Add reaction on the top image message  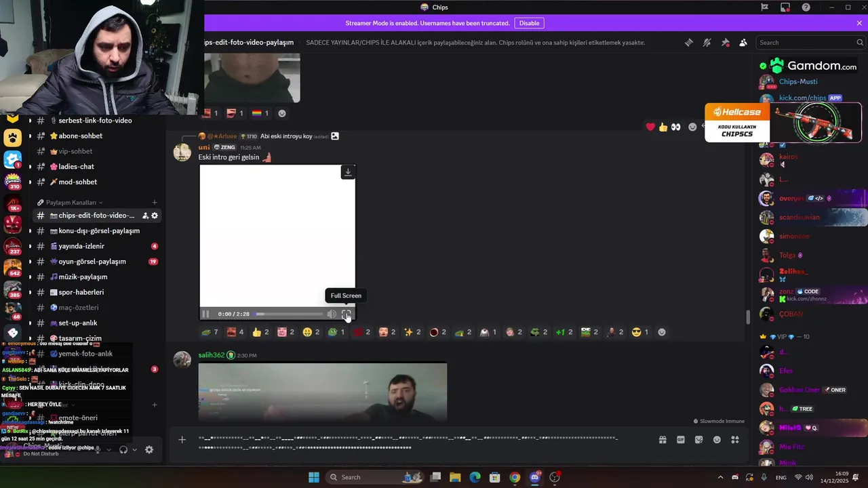coord(282,113)
